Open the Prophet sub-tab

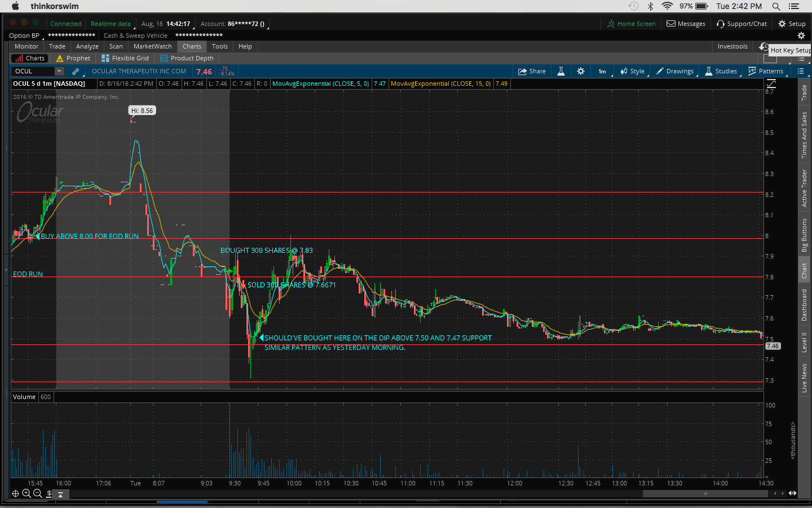click(73, 58)
